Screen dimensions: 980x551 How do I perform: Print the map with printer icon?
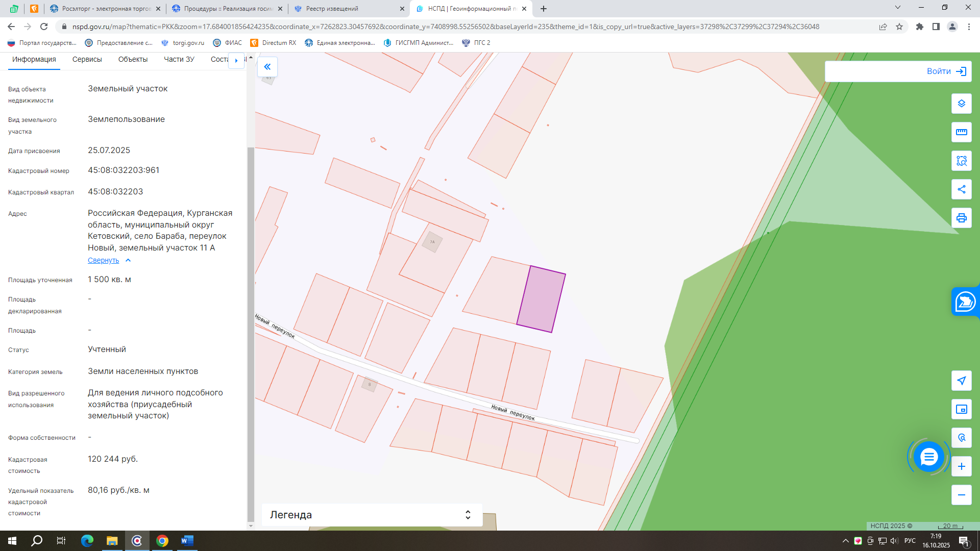click(961, 218)
